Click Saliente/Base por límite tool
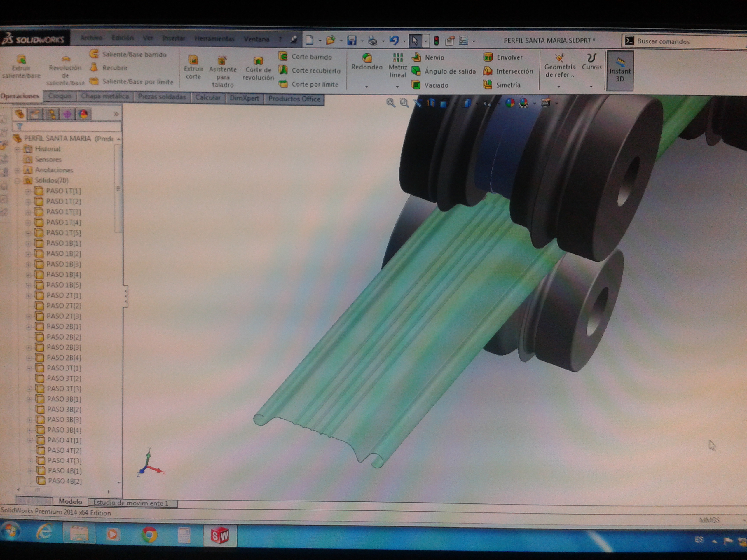Screen dimensions: 747x560 (x=131, y=81)
